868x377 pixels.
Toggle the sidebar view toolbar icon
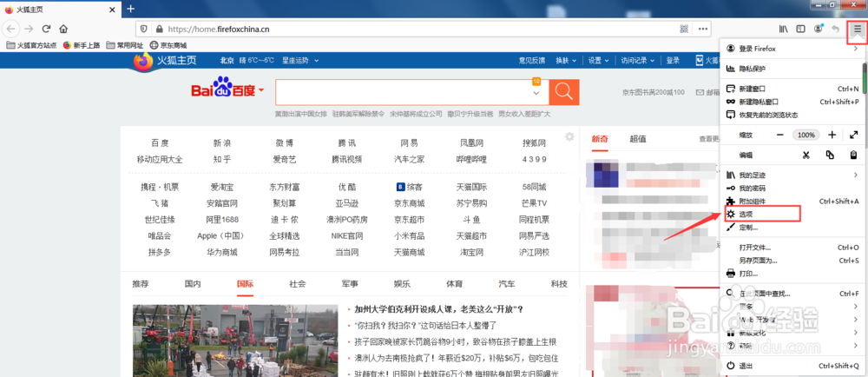click(800, 29)
